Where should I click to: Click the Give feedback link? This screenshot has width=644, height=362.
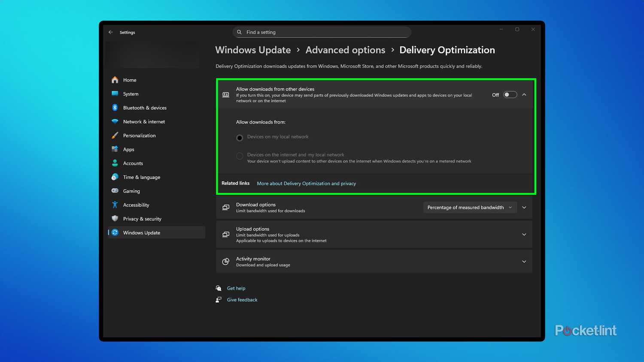tap(242, 300)
